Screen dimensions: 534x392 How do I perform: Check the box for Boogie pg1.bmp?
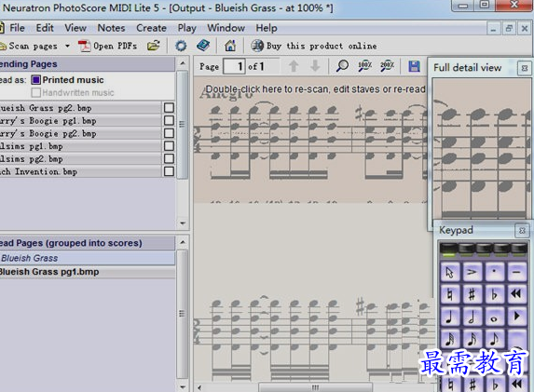tap(169, 120)
